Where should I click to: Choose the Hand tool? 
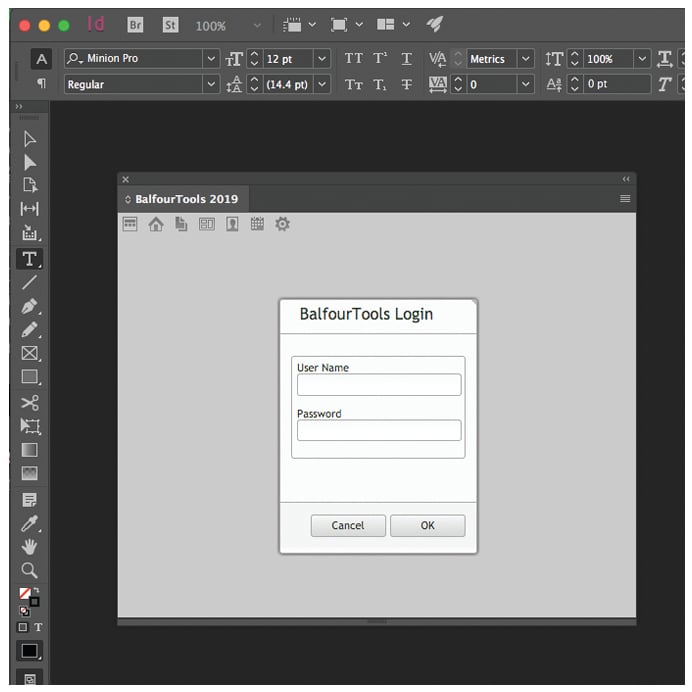[x=30, y=546]
